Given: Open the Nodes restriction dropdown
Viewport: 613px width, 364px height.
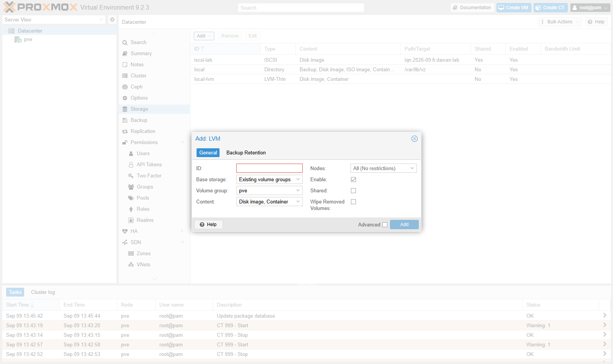Looking at the screenshot, I should tap(412, 168).
